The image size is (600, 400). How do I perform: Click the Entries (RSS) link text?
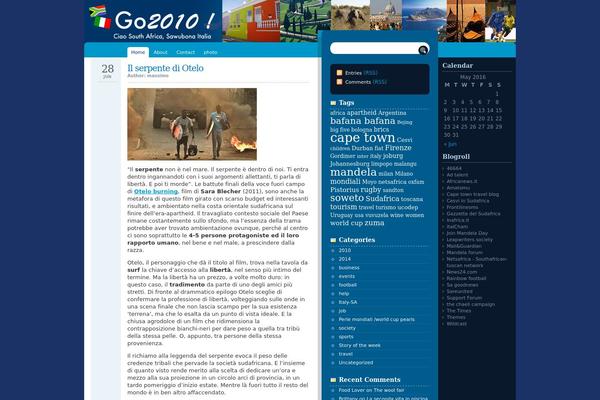click(361, 73)
